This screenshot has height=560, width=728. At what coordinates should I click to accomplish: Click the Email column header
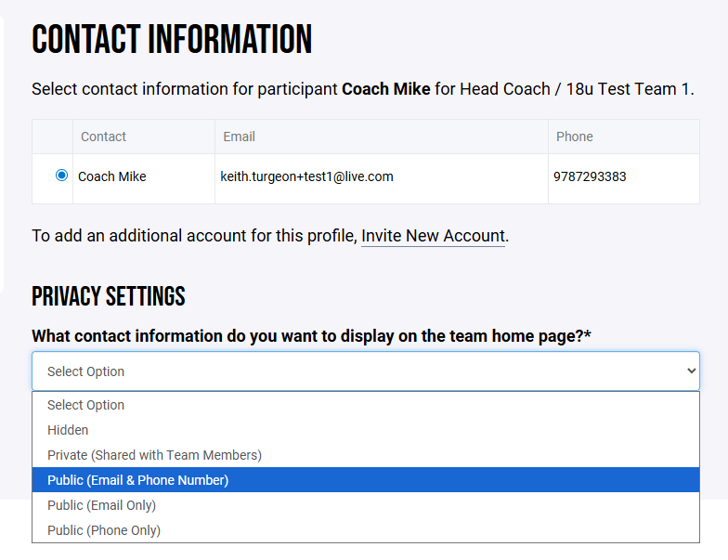coord(239,137)
